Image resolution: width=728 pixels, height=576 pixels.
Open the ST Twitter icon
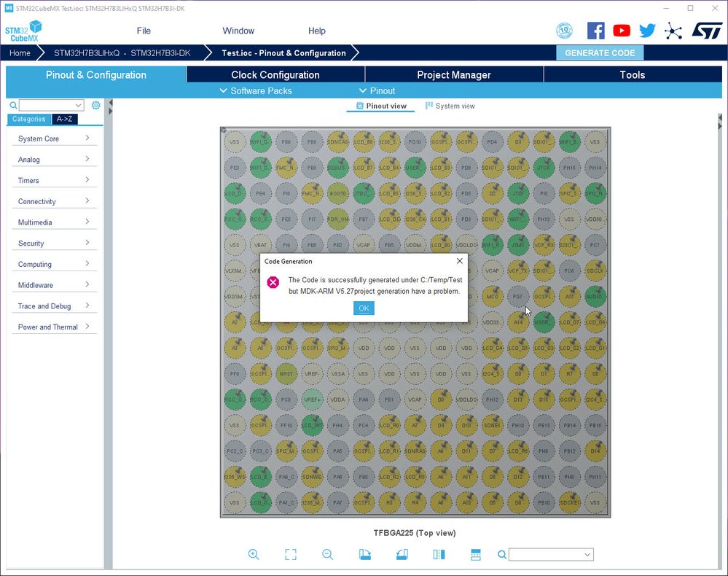[x=647, y=31]
